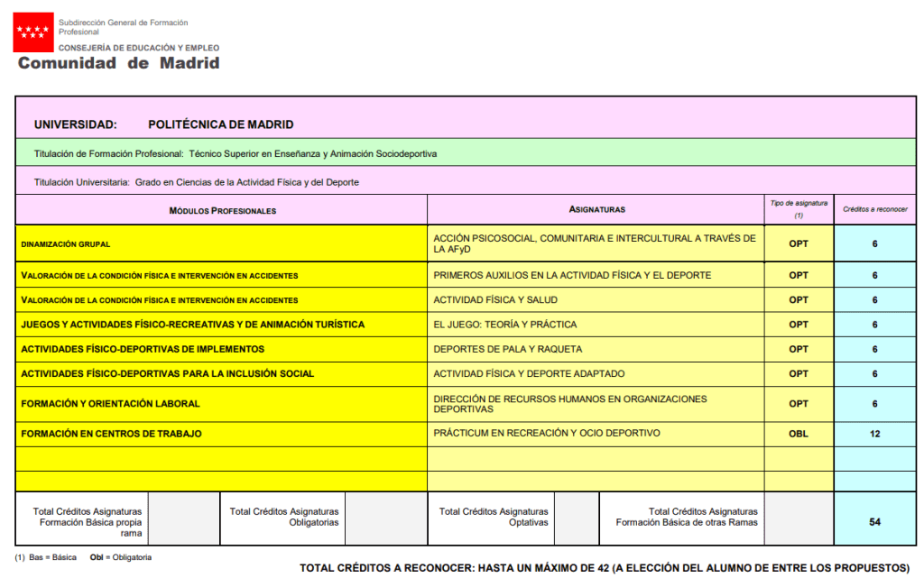Select 'FORMACIÓN Y ORIENTACIÓN LABORAL' module cell
924x587 pixels.
222,404
